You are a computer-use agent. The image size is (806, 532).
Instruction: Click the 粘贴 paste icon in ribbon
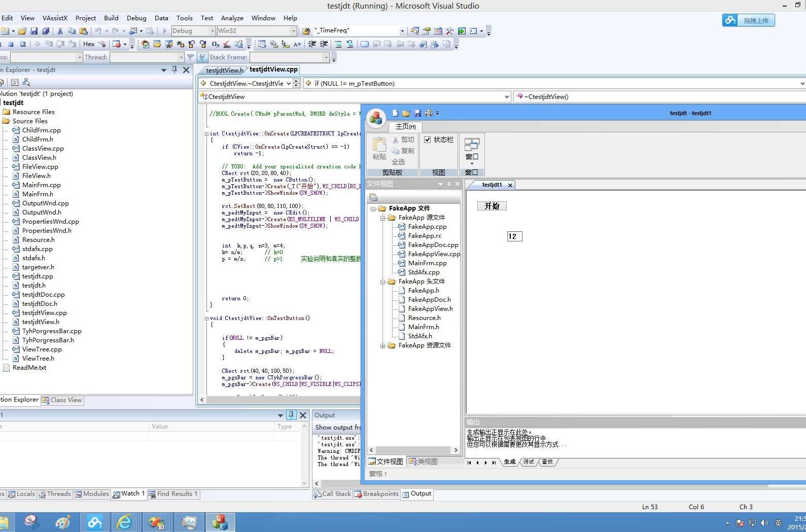[379, 149]
